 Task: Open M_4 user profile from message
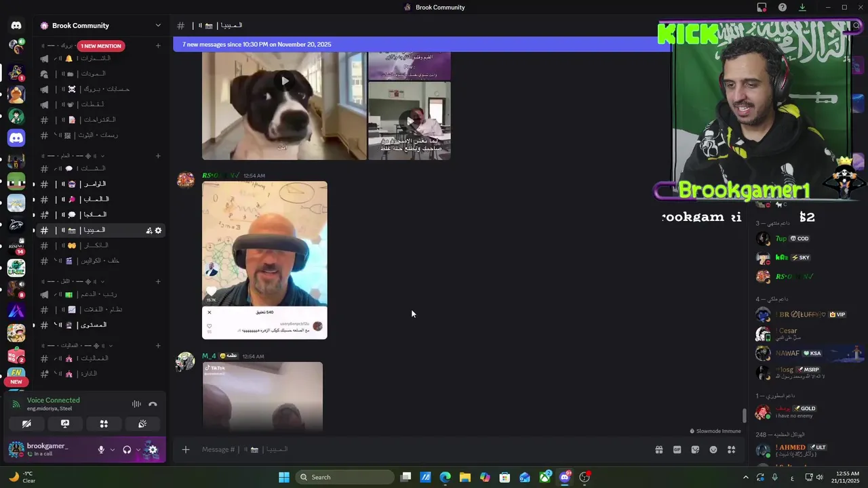coord(209,356)
